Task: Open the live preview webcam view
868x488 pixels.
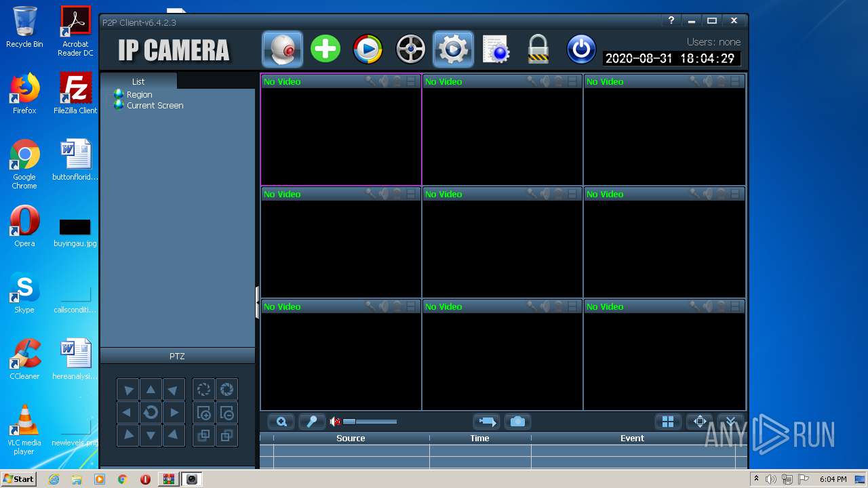Action: (282, 49)
